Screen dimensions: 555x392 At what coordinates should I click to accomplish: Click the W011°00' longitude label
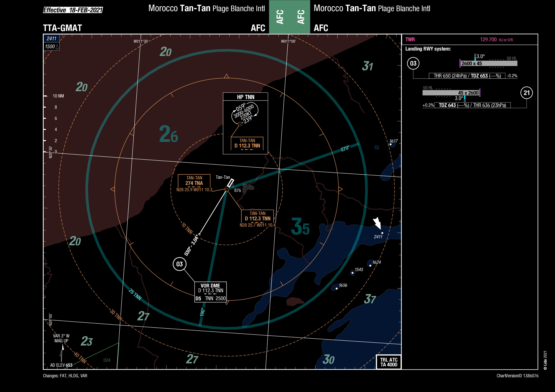(288, 41)
